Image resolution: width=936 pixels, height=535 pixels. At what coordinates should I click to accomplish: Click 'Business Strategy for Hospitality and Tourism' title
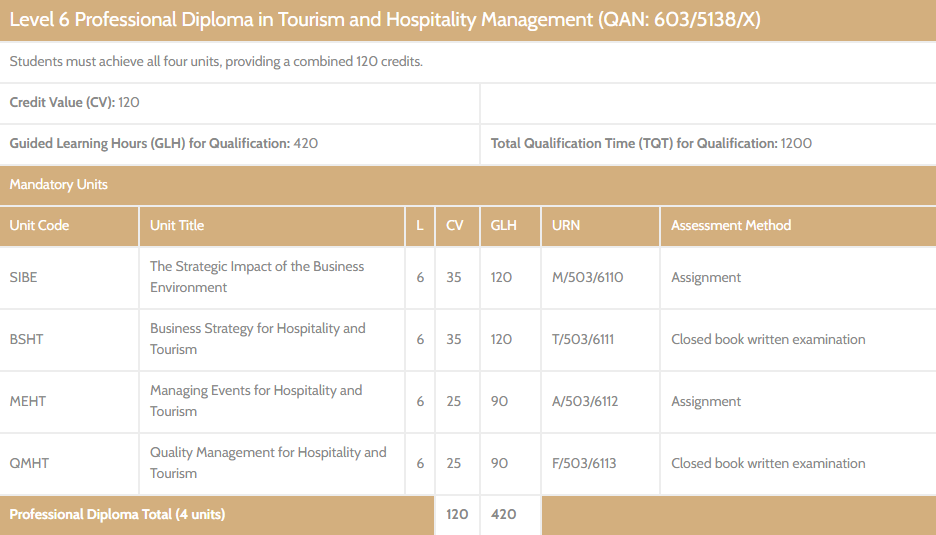(257, 339)
